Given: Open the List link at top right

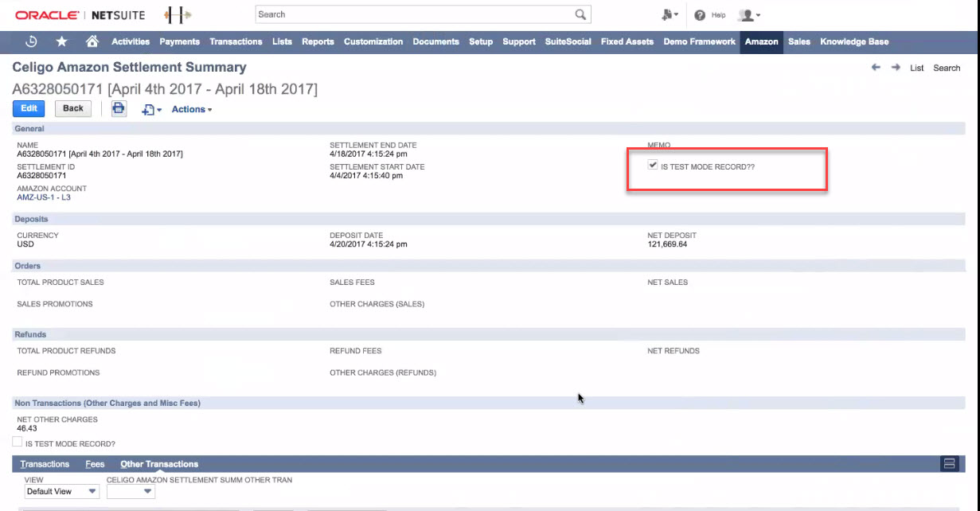Looking at the screenshot, I should 917,68.
